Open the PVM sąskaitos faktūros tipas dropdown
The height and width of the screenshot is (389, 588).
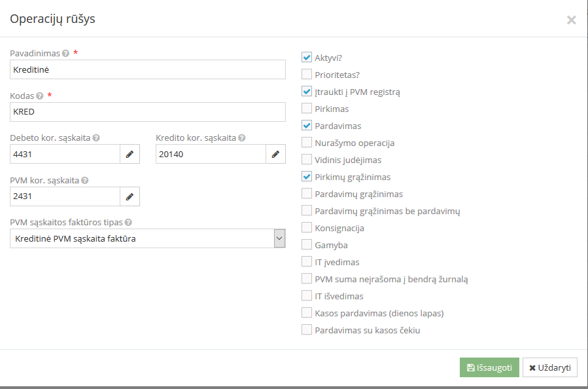pyautogui.click(x=280, y=238)
